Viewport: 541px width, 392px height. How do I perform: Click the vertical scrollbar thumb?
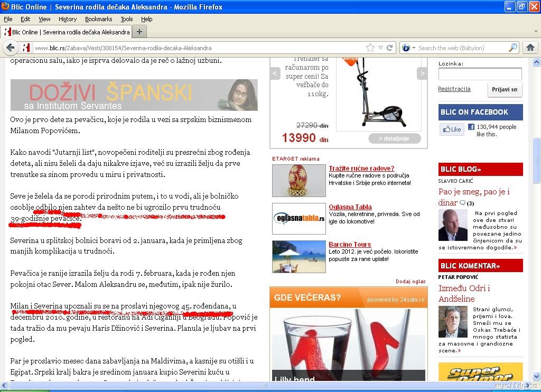click(537, 160)
